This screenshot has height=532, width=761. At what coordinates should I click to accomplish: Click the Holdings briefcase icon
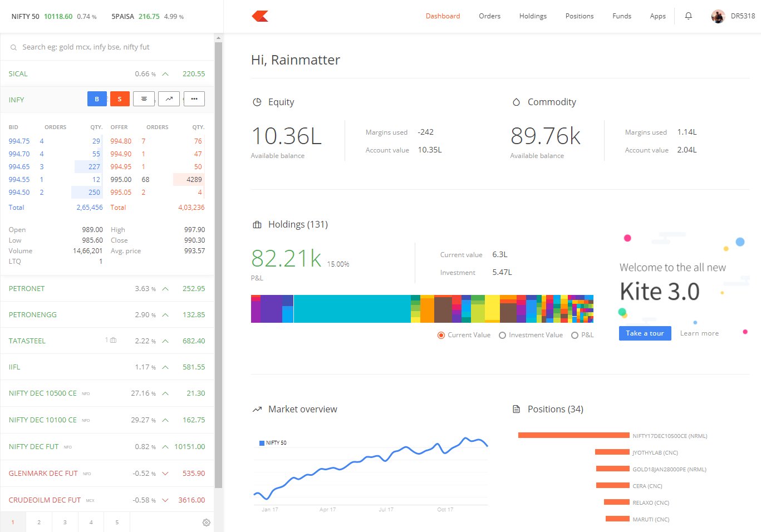(x=257, y=225)
